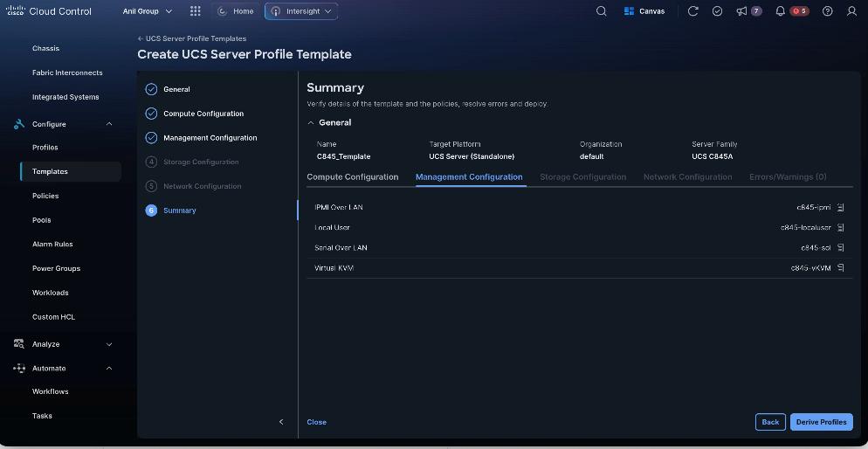Click the UCS C845A server family value
The width and height of the screenshot is (868, 449).
713,156
